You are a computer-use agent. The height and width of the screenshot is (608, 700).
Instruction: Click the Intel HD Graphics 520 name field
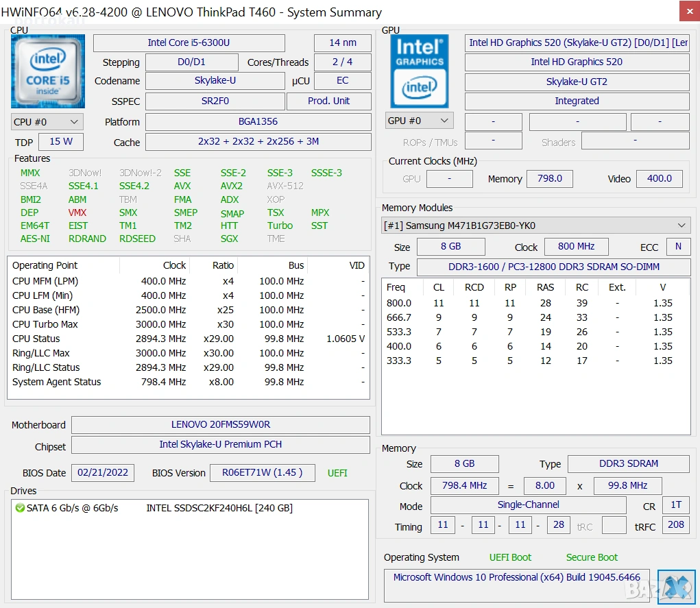point(577,62)
